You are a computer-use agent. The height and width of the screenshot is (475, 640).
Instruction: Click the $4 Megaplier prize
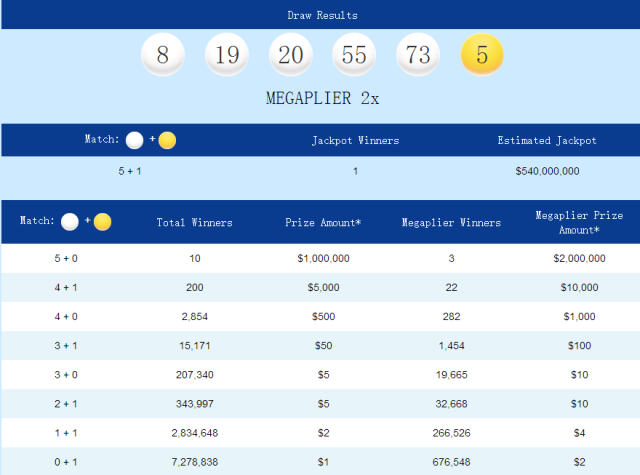pos(580,433)
